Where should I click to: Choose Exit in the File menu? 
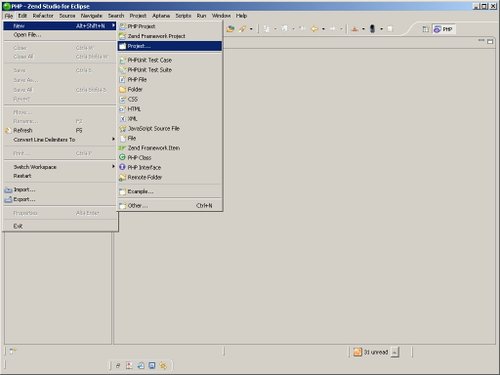coord(60,226)
